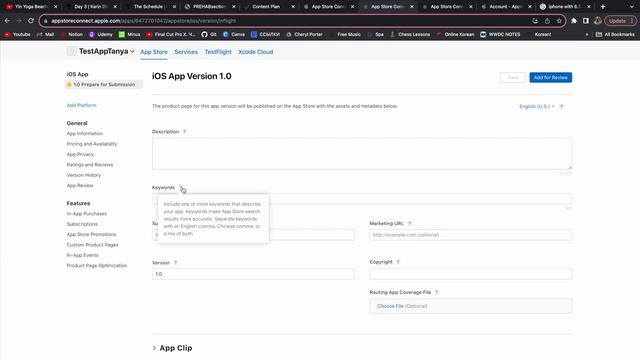Open App Store Promotions in the sidebar
Image resolution: width=640 pixels, height=360 pixels.
(x=91, y=234)
